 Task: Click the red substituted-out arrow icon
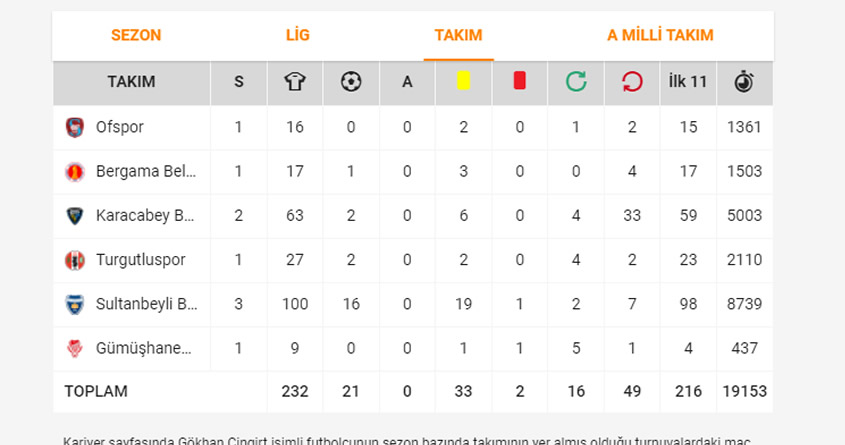pos(632,82)
